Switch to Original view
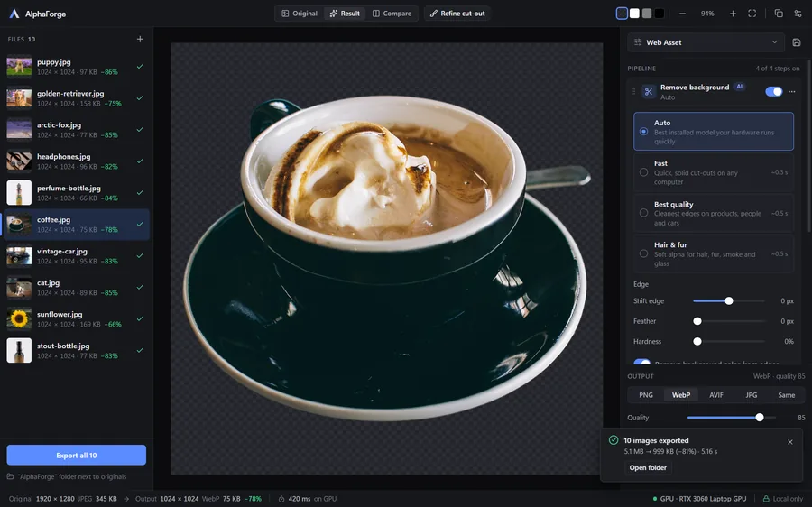This screenshot has height=507, width=812. pyautogui.click(x=300, y=14)
